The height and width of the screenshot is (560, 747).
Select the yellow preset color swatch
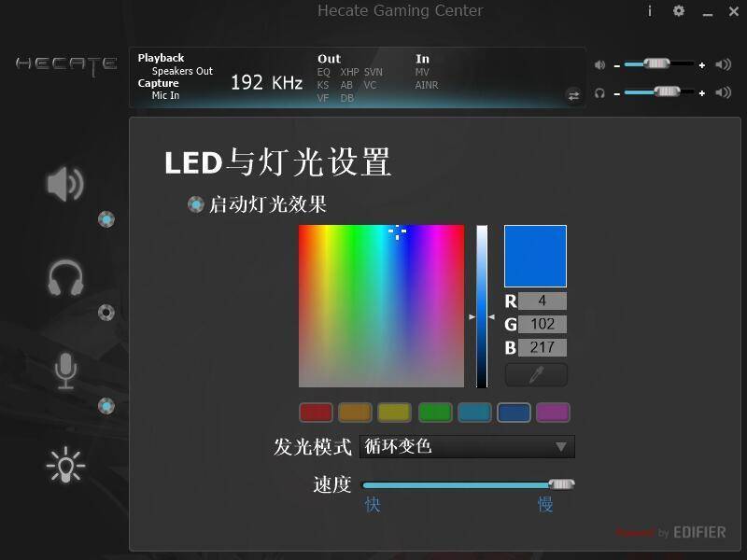click(x=394, y=413)
